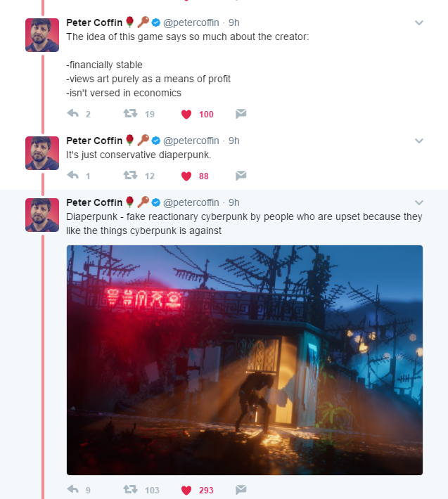Retweet the tweet with 19 retweets
The image size is (448, 499).
coord(130,113)
